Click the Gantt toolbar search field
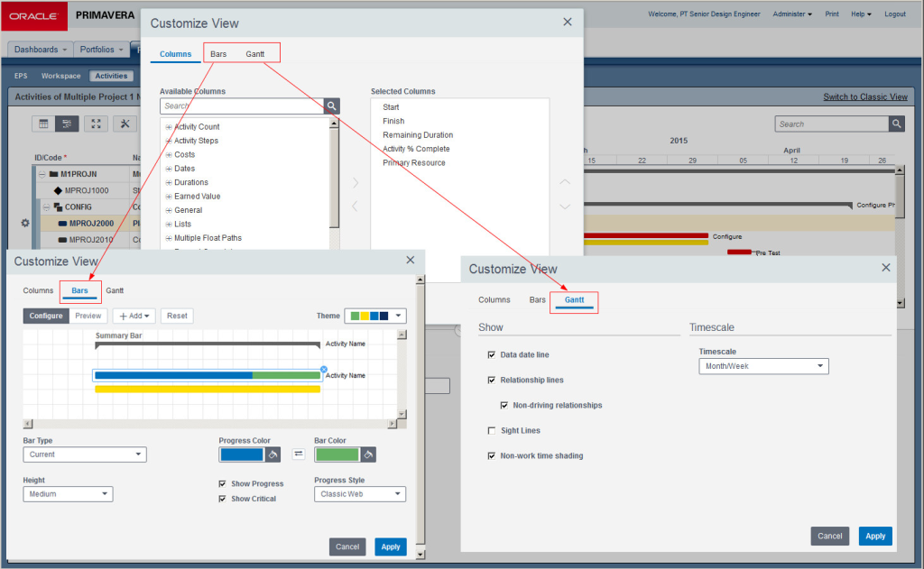924x569 pixels. click(831, 124)
